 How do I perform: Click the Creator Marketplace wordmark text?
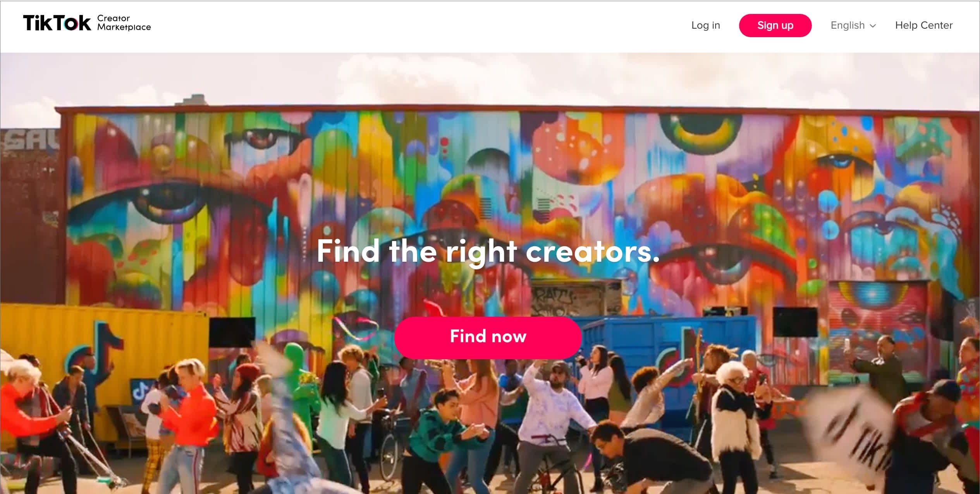124,23
